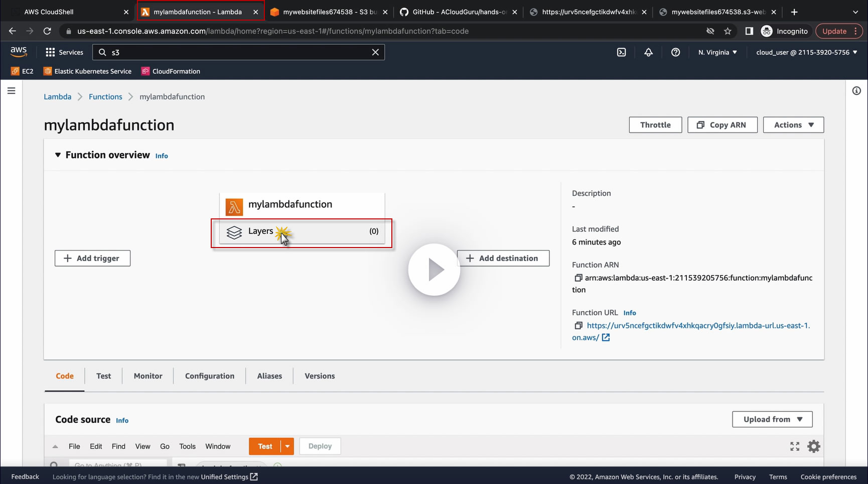Image resolution: width=868 pixels, height=484 pixels.
Task: Select the Versions tab
Action: [320, 376]
